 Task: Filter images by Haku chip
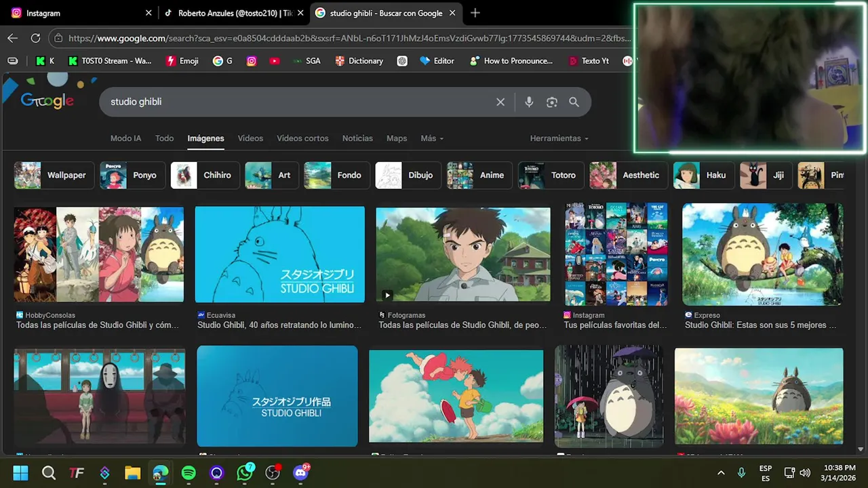(x=703, y=175)
